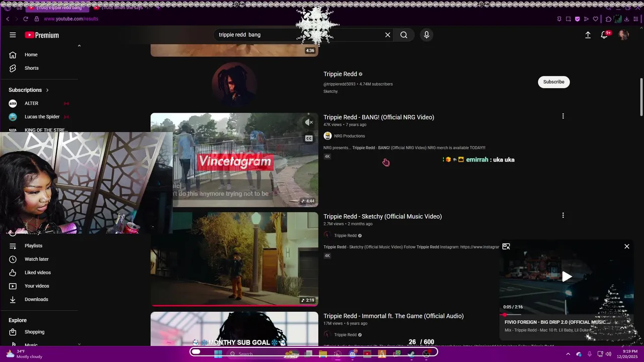This screenshot has width=644, height=362.
Task: Open the Trippie Redd channel name
Action: coord(340,74)
